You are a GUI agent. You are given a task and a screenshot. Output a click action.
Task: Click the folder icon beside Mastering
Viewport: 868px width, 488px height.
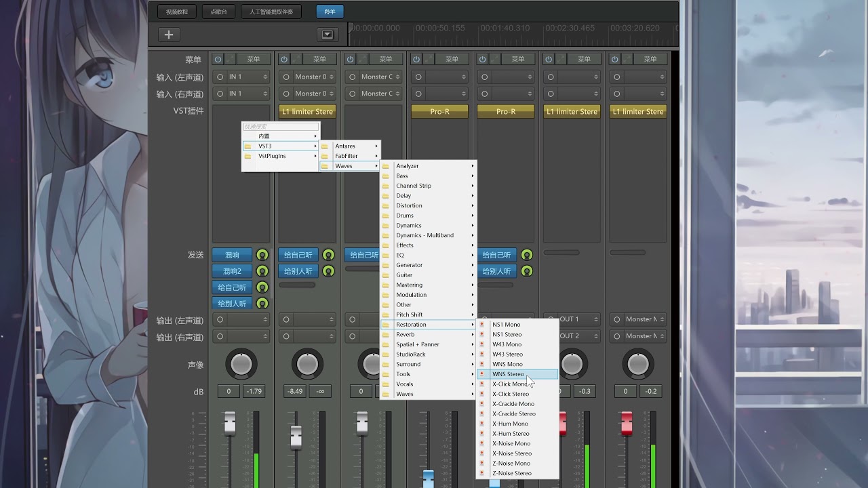click(385, 285)
